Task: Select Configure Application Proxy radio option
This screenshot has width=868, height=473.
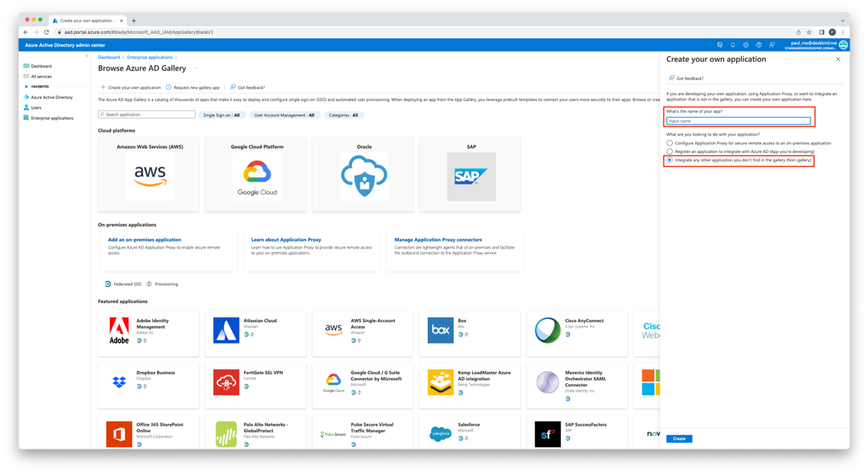Action: tap(670, 143)
